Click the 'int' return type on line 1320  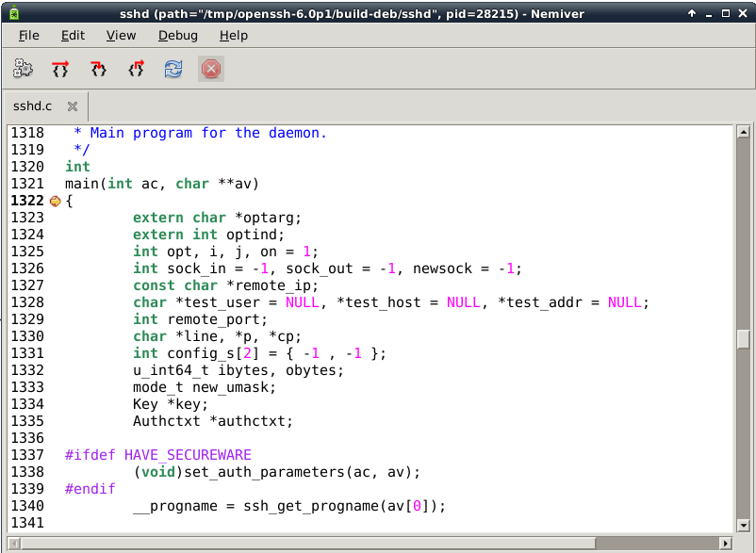(x=77, y=167)
